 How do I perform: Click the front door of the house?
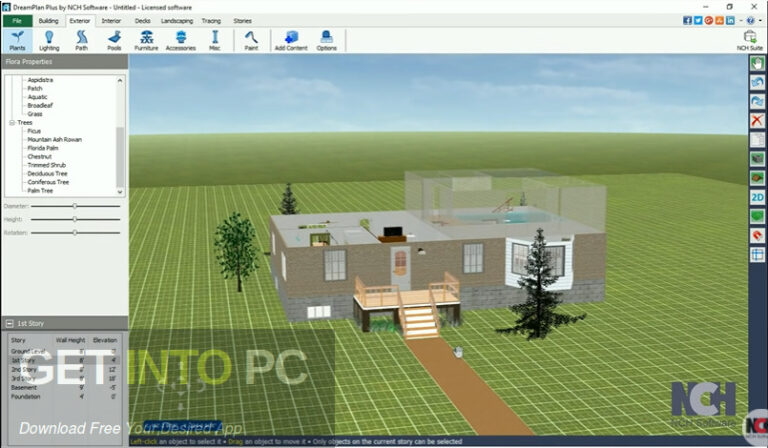coord(400,268)
